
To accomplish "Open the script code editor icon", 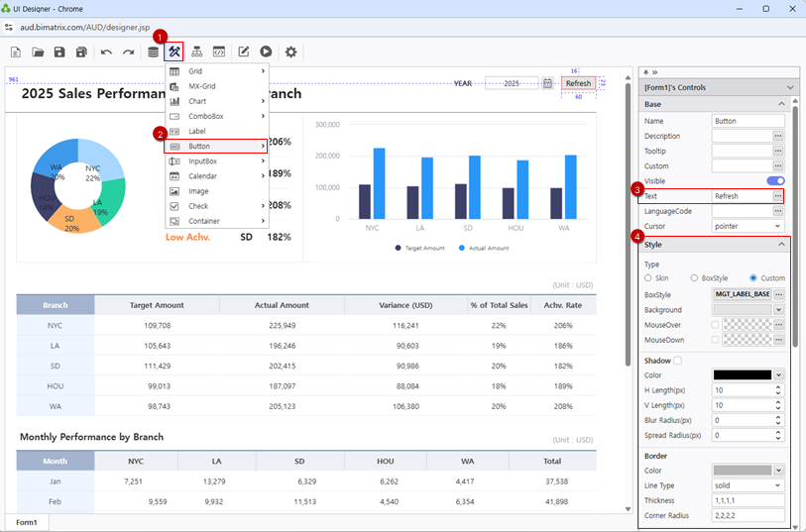I will pos(219,52).
